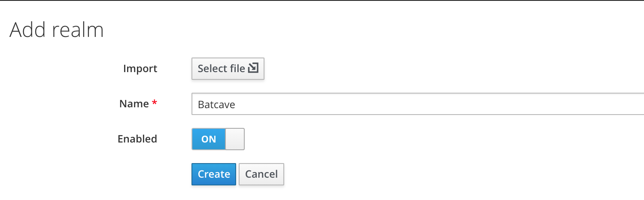This screenshot has height=200, width=644.
Task: Click the white handle of the Enabled switch
Action: tap(235, 139)
